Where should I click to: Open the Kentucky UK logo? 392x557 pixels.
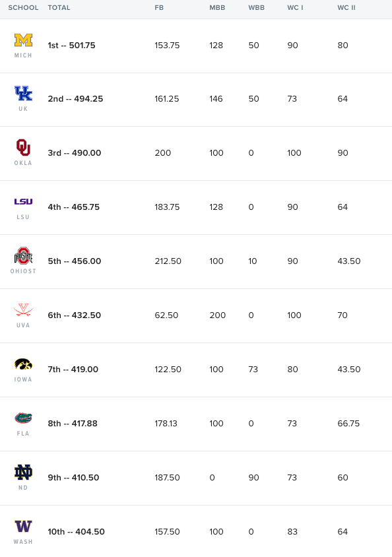23,94
